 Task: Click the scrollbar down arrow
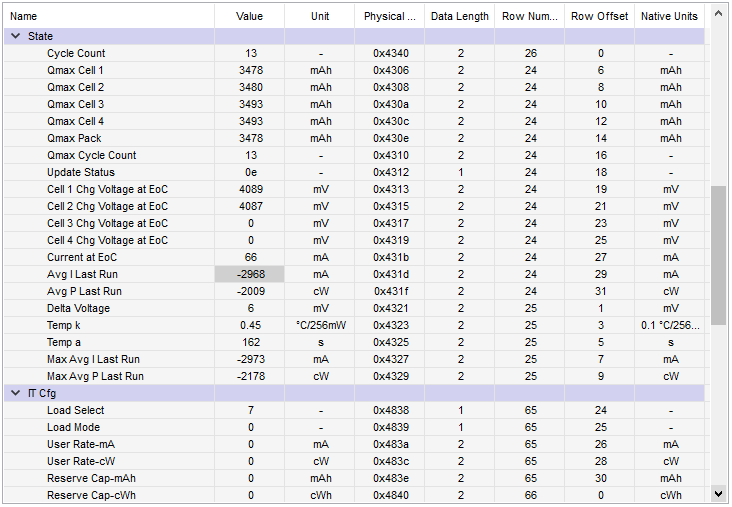click(718, 493)
